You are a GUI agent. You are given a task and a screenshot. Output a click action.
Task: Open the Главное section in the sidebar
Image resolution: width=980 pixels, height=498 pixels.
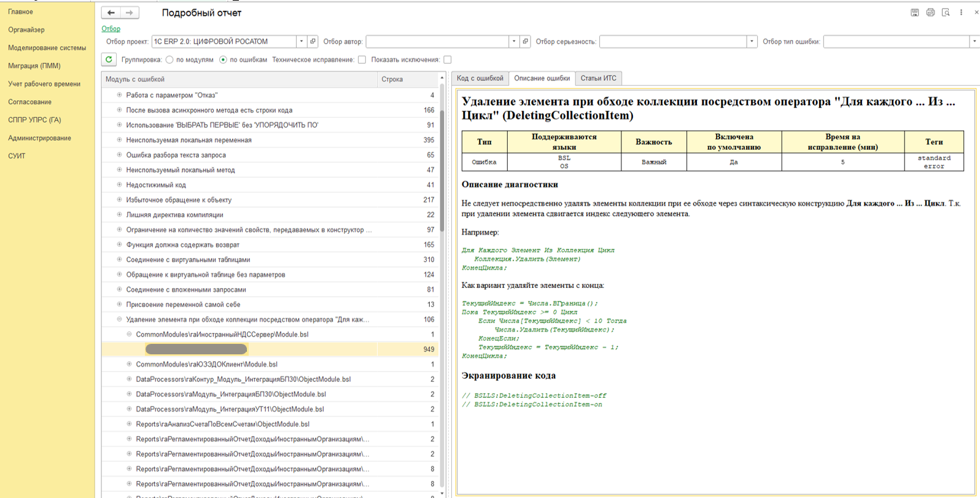[21, 12]
